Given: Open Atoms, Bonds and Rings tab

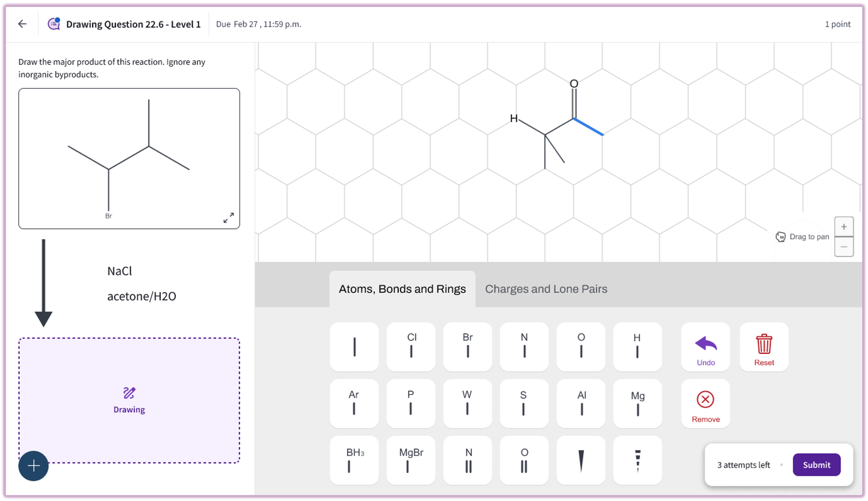Looking at the screenshot, I should [x=402, y=289].
